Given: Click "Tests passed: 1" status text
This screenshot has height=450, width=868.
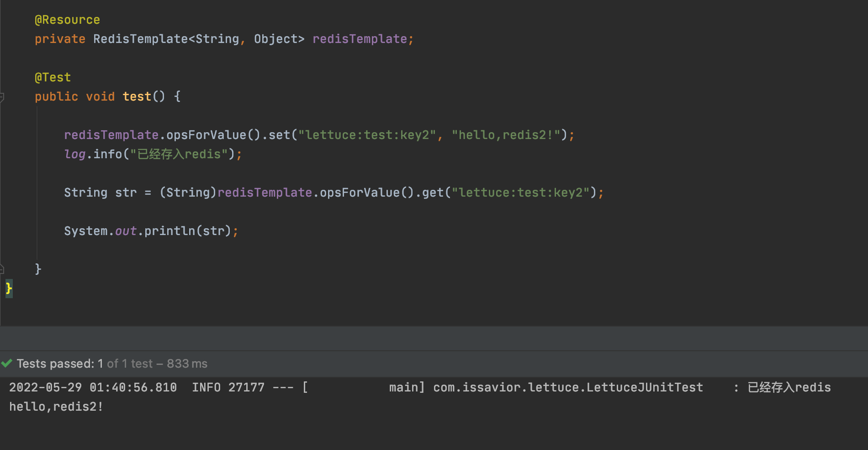Looking at the screenshot, I should tap(59, 364).
